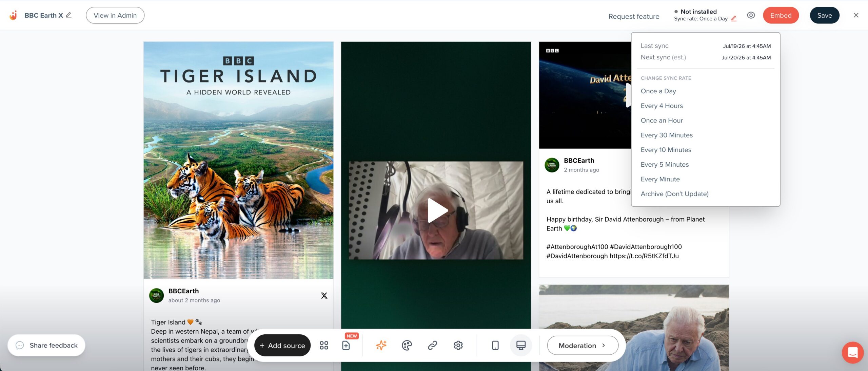This screenshot has height=371, width=868.
Task: Open the AI sparkle tool
Action: point(381,345)
